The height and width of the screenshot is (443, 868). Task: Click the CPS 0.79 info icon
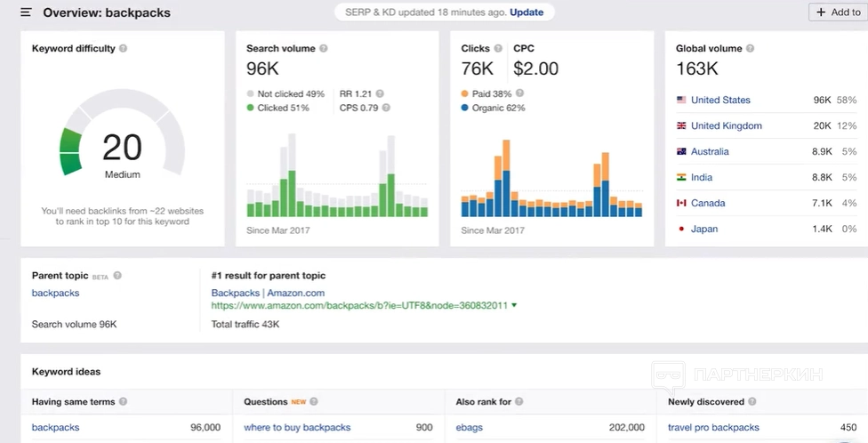(386, 108)
